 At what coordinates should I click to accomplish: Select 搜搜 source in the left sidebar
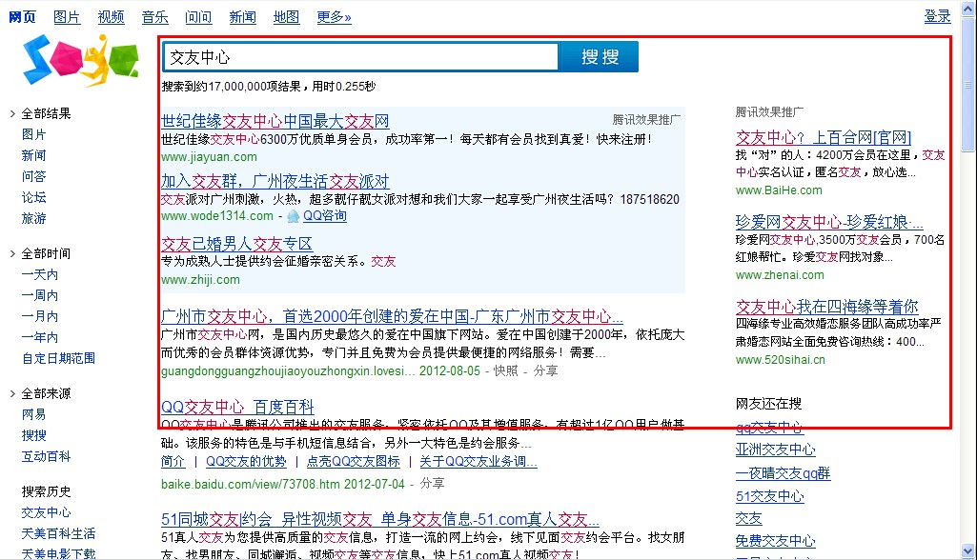pyautogui.click(x=33, y=435)
